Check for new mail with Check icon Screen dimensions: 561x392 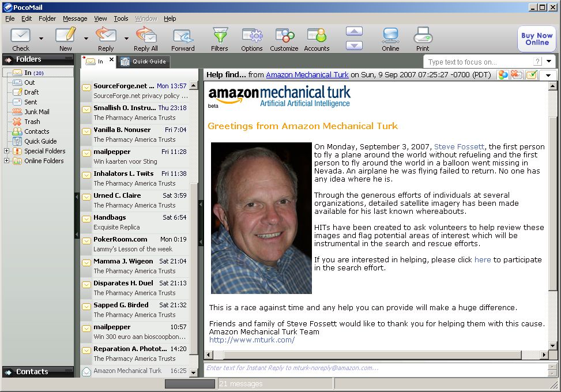[20, 39]
